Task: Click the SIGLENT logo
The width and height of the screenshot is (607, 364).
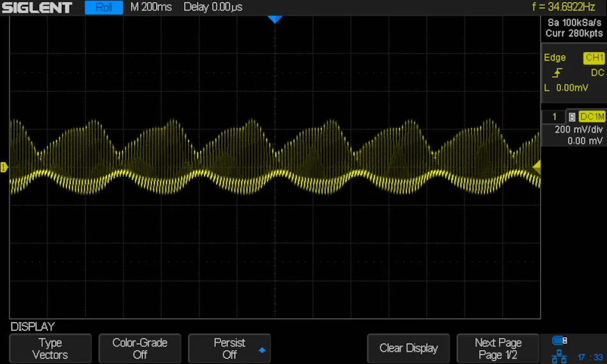Action: (37, 8)
